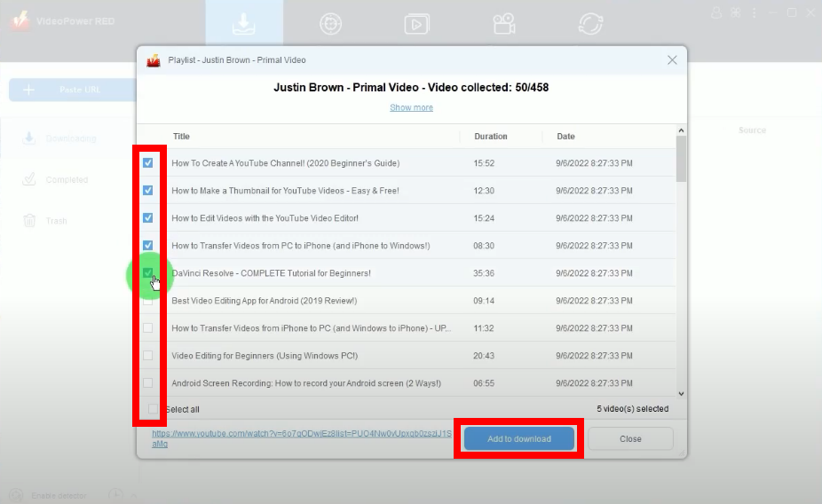Click the Enable detector icon
822x504 pixels.
(16, 495)
